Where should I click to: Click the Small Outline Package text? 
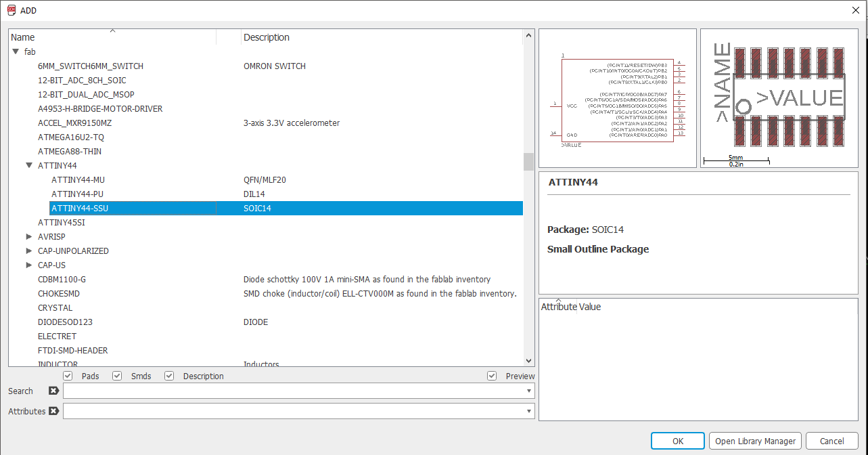[598, 249]
